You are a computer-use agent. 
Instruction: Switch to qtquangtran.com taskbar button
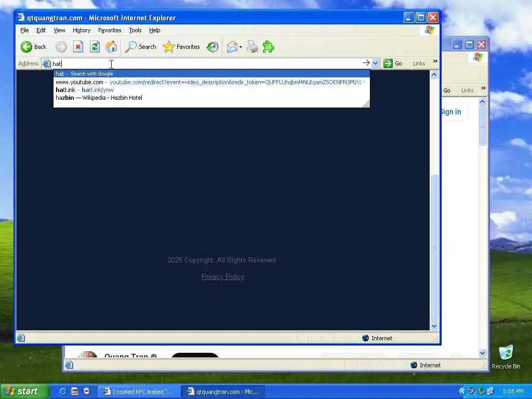pyautogui.click(x=223, y=392)
